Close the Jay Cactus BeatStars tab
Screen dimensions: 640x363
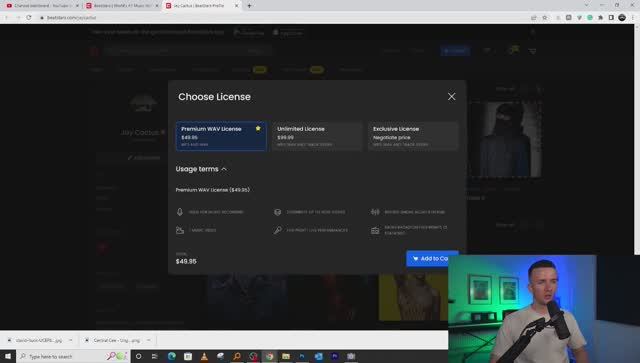[236, 6]
